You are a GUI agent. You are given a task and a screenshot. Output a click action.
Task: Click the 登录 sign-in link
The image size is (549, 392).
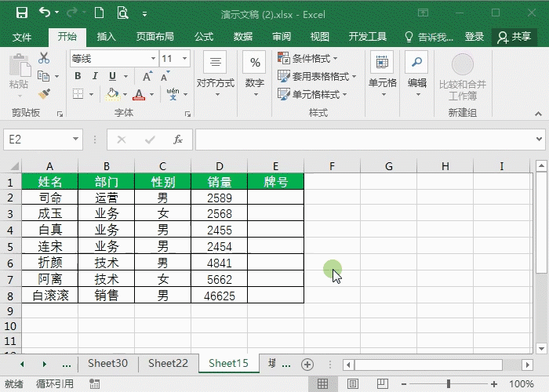pyautogui.click(x=474, y=37)
